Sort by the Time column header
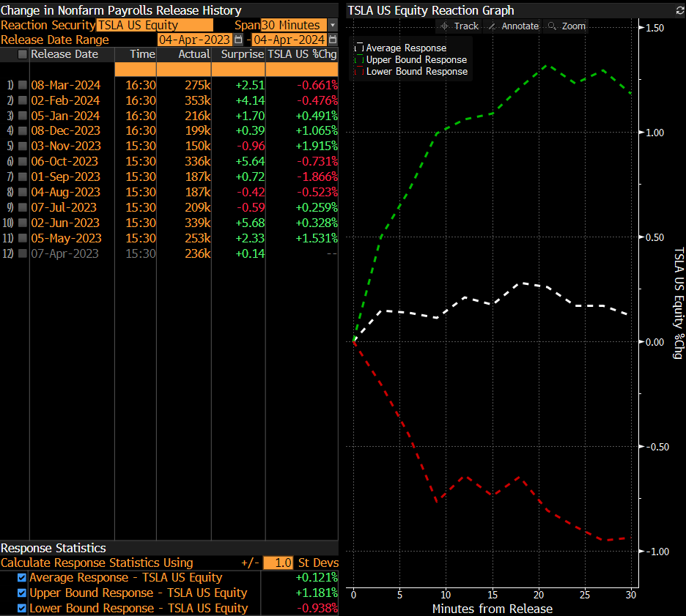 point(142,54)
